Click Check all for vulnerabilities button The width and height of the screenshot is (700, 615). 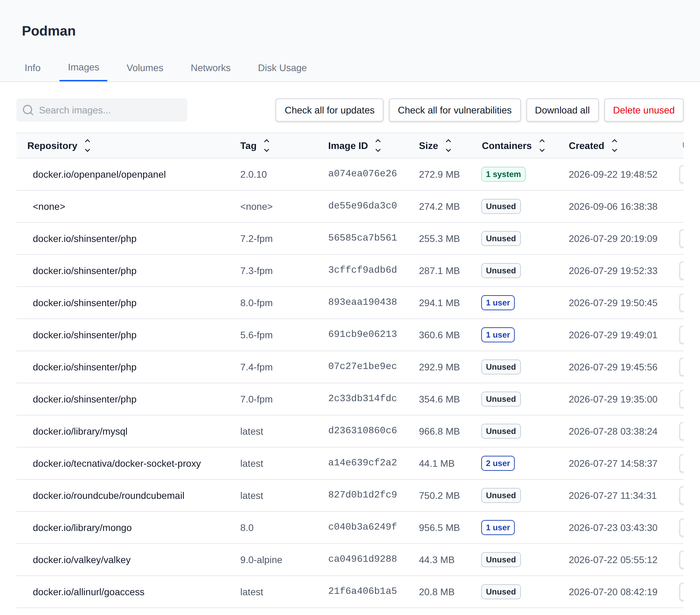point(455,110)
